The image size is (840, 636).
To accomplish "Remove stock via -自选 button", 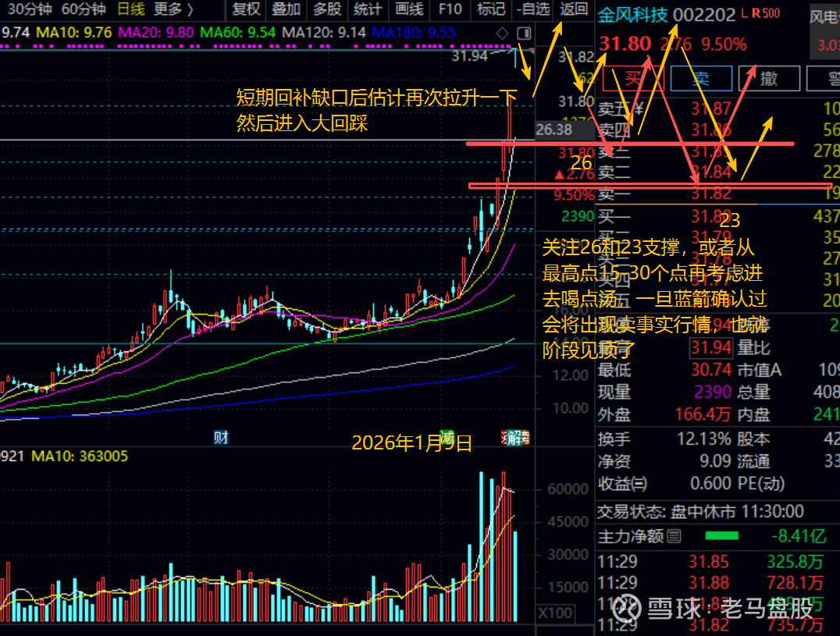I will point(533,9).
